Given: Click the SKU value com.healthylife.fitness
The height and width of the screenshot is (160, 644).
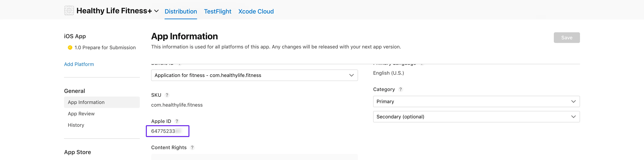Looking at the screenshot, I should coord(177,105).
